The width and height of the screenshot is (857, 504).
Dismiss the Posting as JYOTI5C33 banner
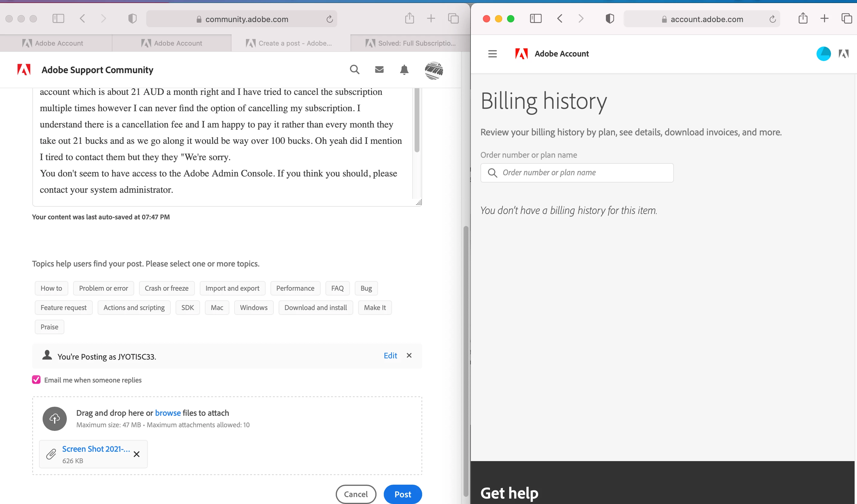tap(409, 355)
